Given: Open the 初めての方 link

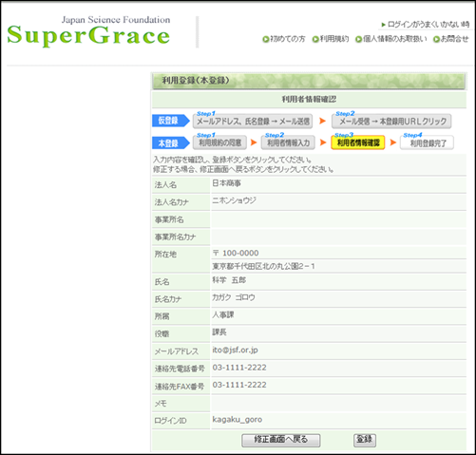Looking at the screenshot, I should point(288,39).
